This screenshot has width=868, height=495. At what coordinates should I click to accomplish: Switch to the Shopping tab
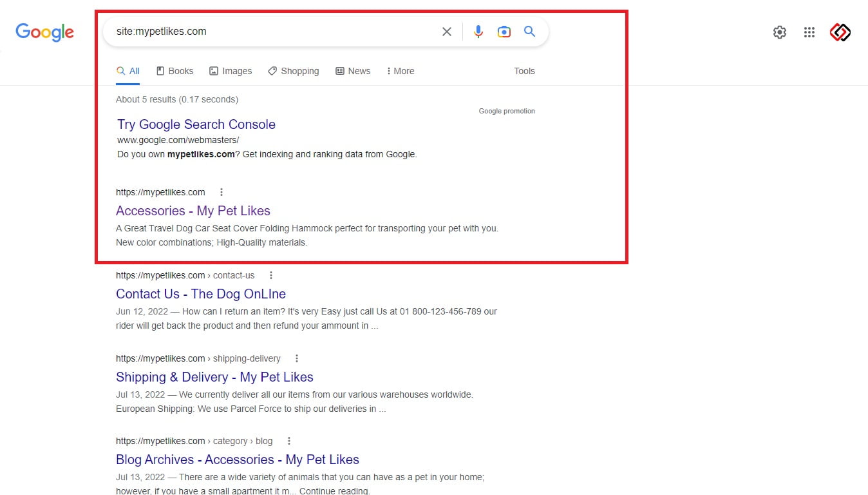pyautogui.click(x=294, y=71)
